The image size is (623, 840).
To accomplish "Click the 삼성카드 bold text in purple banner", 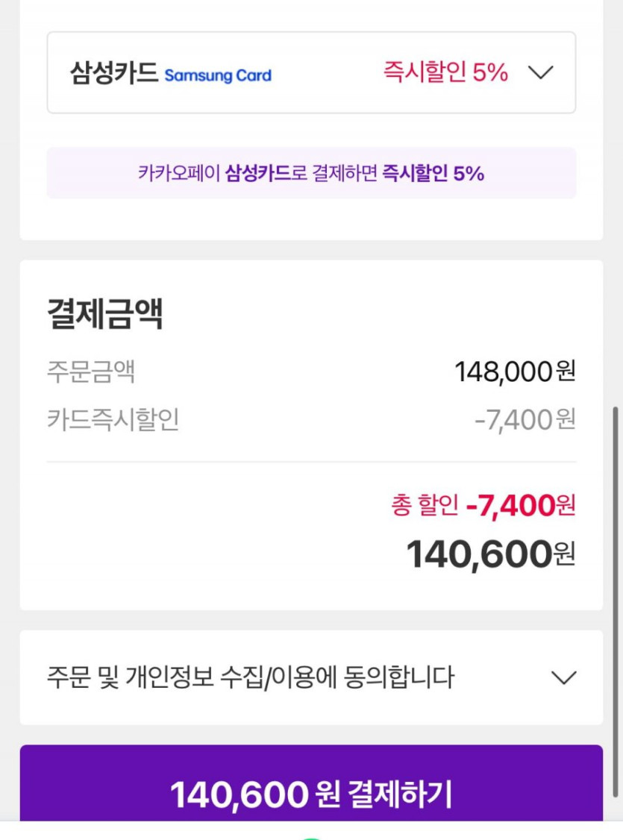I will pyautogui.click(x=258, y=173).
